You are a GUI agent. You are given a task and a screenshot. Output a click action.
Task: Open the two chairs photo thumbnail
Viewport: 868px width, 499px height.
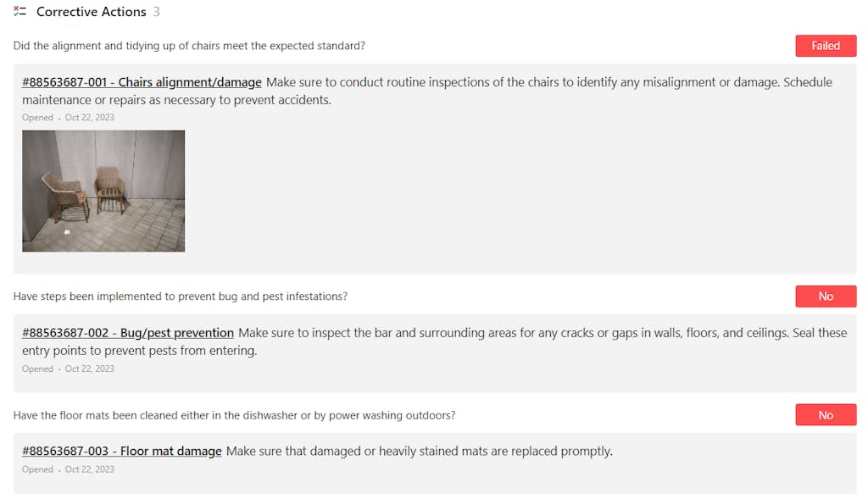[103, 191]
